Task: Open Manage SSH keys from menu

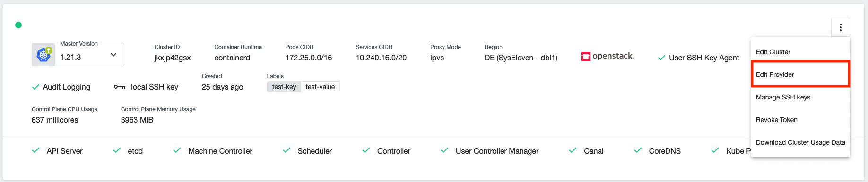Action: point(800,97)
